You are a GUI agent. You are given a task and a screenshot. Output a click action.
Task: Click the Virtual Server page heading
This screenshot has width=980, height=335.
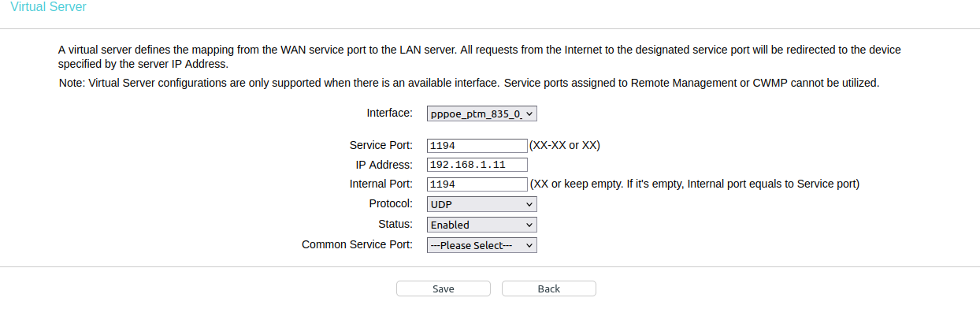click(49, 7)
